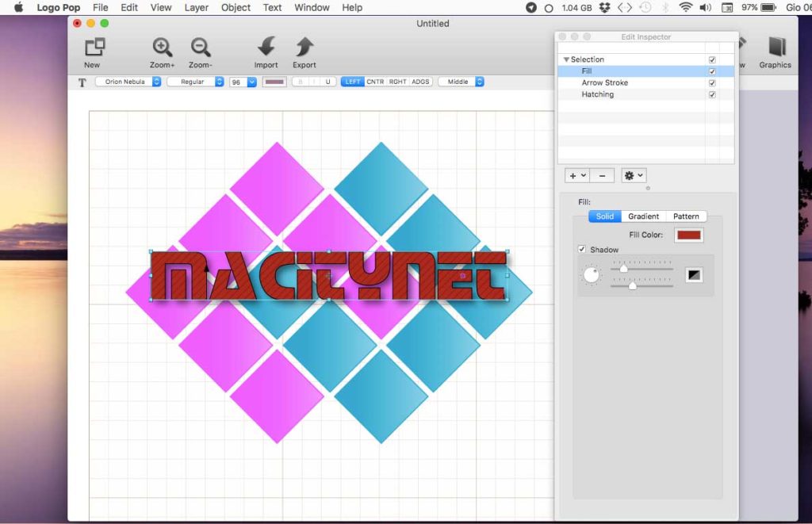Toggle bold B text style
Image resolution: width=812 pixels, height=524 pixels.
[x=300, y=82]
